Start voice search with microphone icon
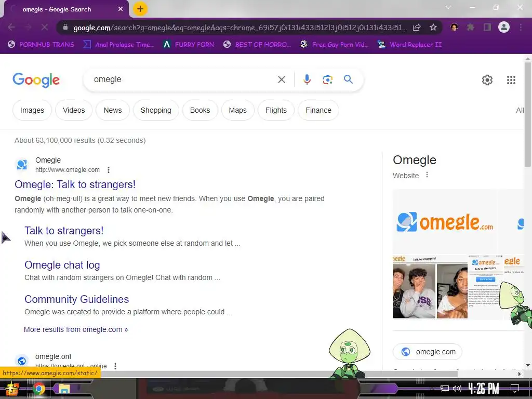Screen dimensions: 532x399 [307, 79]
